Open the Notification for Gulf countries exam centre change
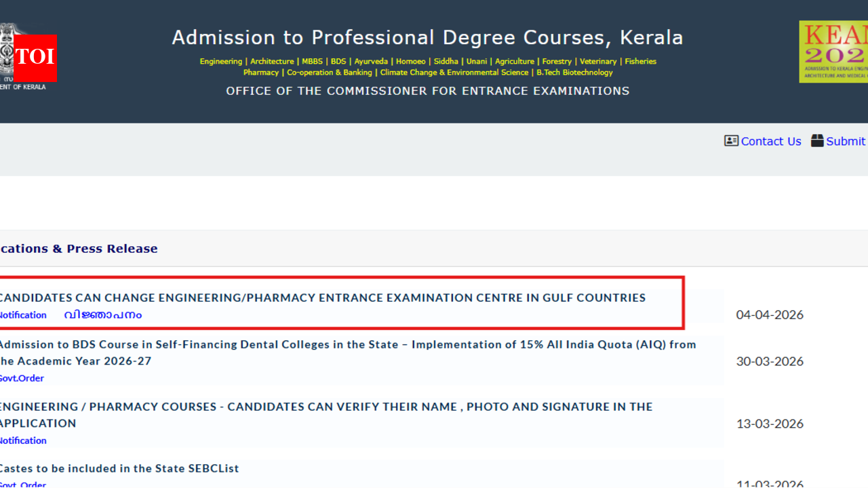Image resolution: width=868 pixels, height=488 pixels. [x=22, y=314]
